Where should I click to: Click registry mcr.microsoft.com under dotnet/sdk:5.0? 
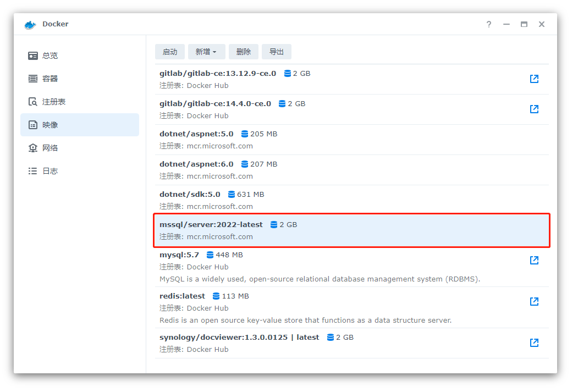coord(219,207)
